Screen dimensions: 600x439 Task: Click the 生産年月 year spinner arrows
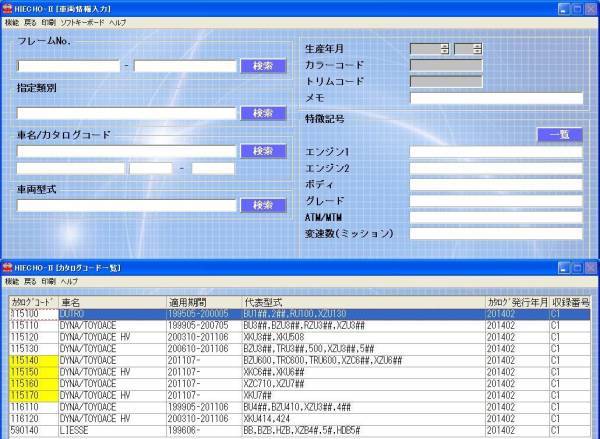(444, 49)
